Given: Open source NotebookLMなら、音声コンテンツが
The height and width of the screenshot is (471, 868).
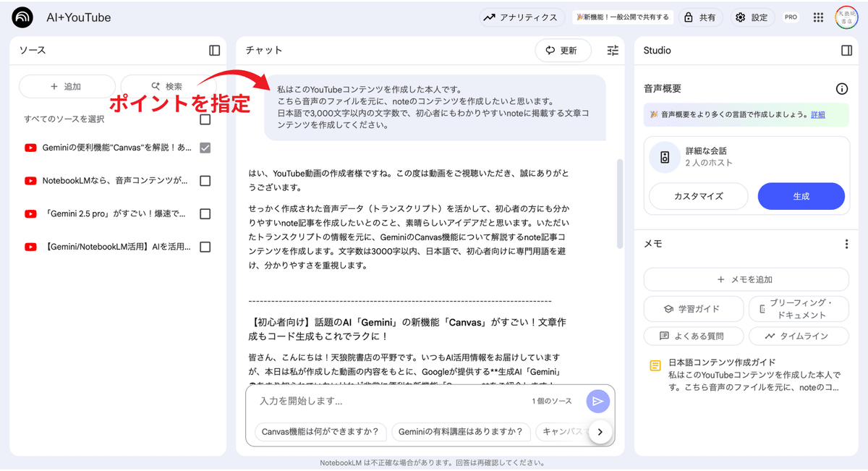Looking at the screenshot, I should 116,181.
